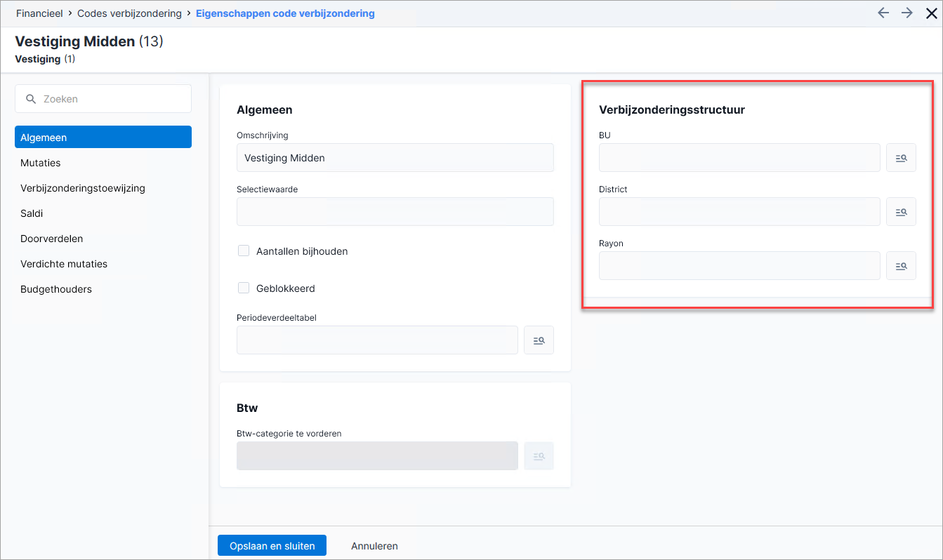Navigate to Codes verbijzondering breadcrumb
The width and height of the screenshot is (943, 560).
129,13
